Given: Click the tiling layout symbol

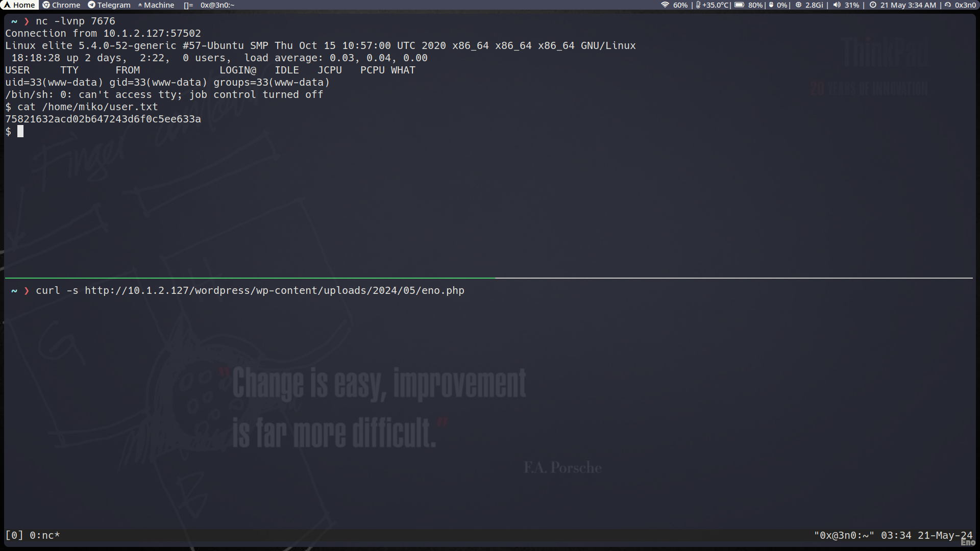Looking at the screenshot, I should pyautogui.click(x=188, y=5).
